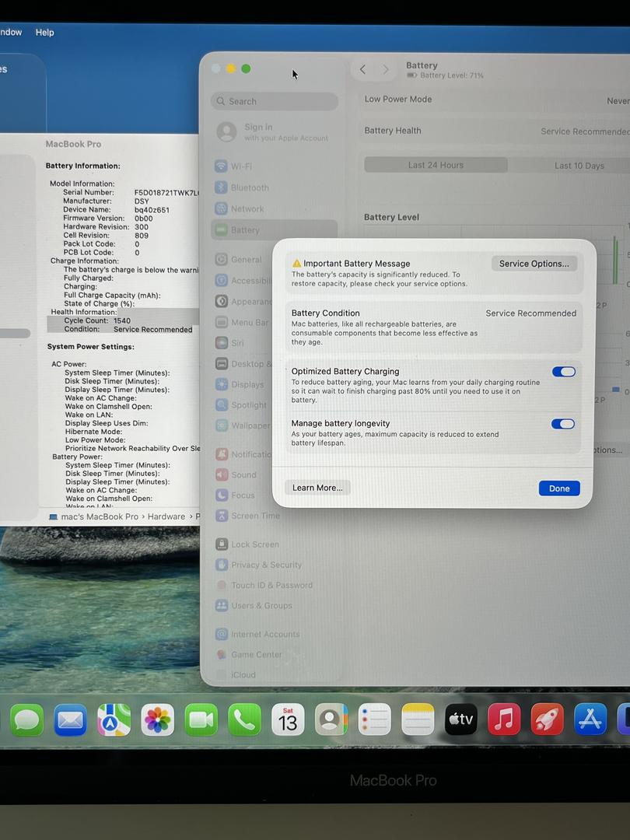Image resolution: width=630 pixels, height=840 pixels.
Task: Open the Photos app in the Dock
Action: 157,719
